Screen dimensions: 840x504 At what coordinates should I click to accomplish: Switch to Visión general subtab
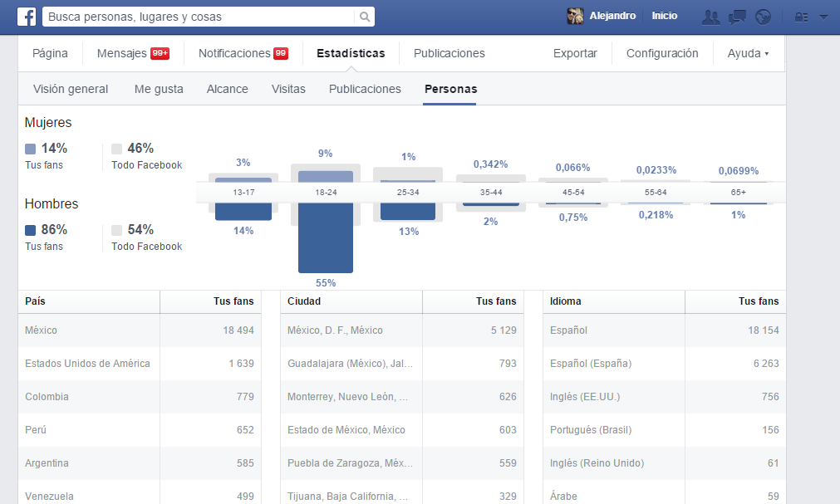(x=71, y=89)
